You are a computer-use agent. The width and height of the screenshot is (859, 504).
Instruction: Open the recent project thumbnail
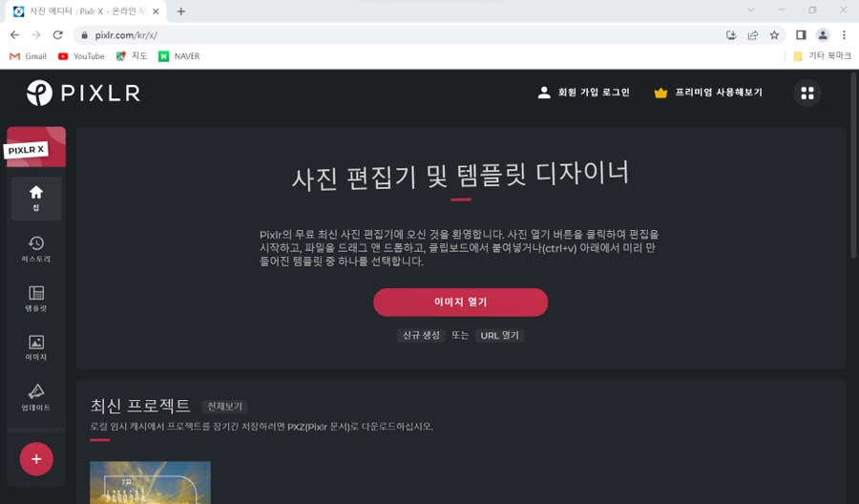pyautogui.click(x=150, y=483)
